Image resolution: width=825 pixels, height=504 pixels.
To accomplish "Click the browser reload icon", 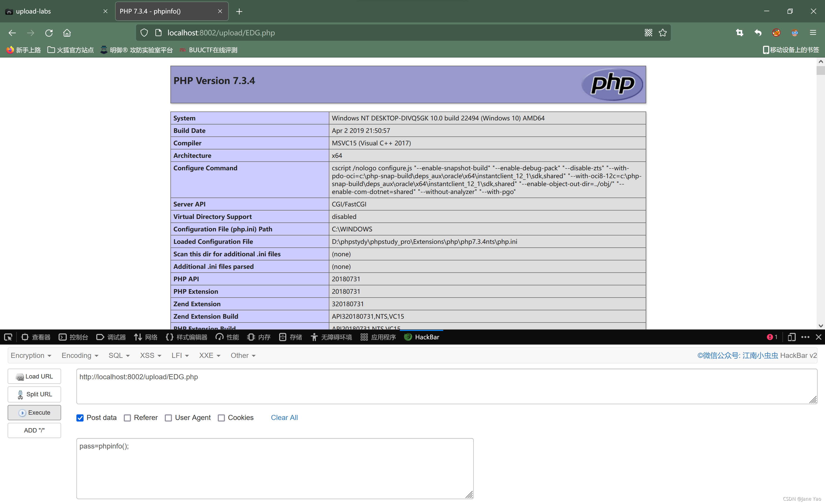I will [49, 33].
